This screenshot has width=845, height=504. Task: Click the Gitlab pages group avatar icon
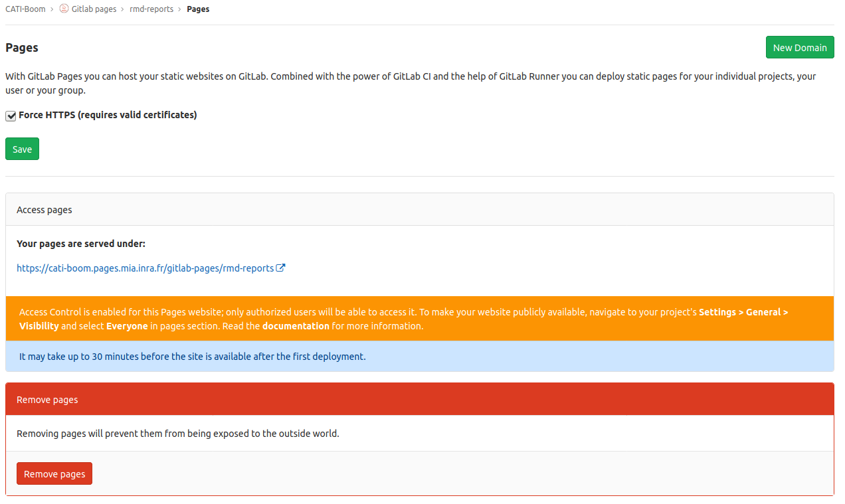[64, 9]
